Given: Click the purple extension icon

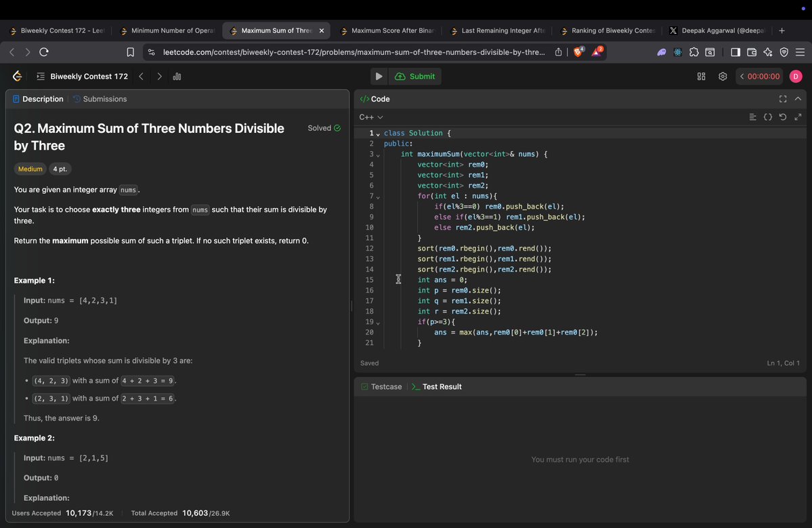Looking at the screenshot, I should coord(661,52).
